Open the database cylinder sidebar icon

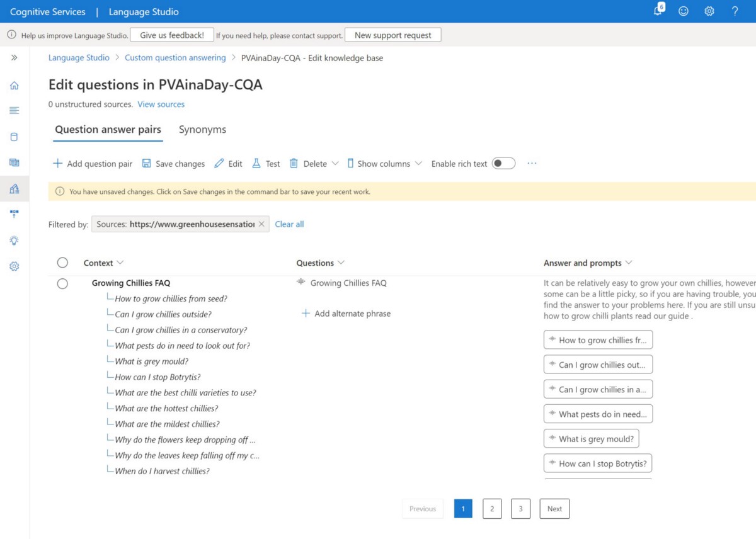click(x=14, y=137)
